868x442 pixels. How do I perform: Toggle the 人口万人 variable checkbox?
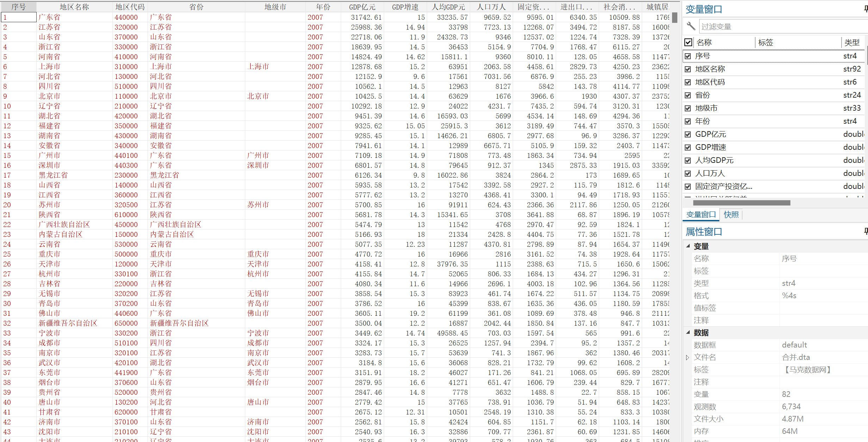pos(688,173)
